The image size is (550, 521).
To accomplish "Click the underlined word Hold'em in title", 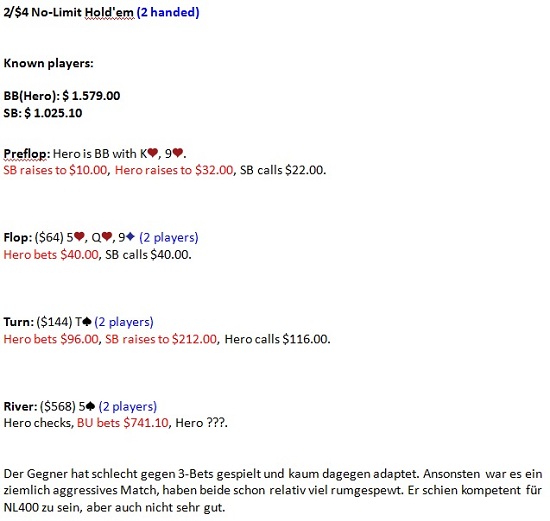I will (109, 13).
